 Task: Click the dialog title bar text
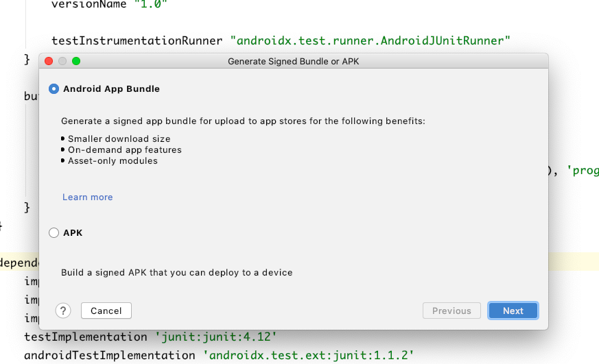[294, 62]
